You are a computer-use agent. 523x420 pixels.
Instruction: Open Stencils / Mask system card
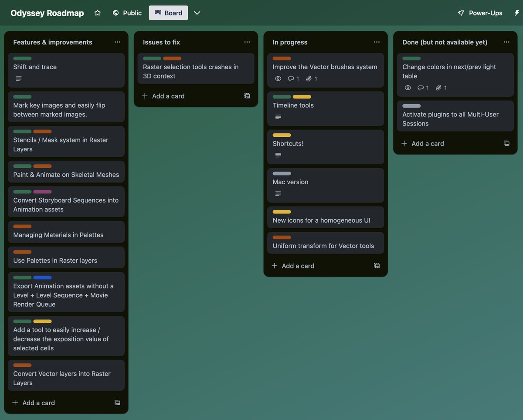tap(66, 142)
